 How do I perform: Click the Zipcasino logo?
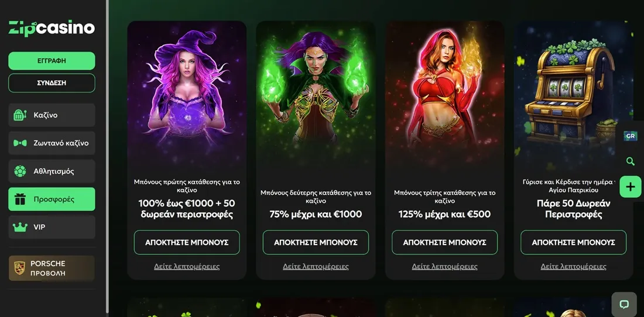click(x=52, y=28)
